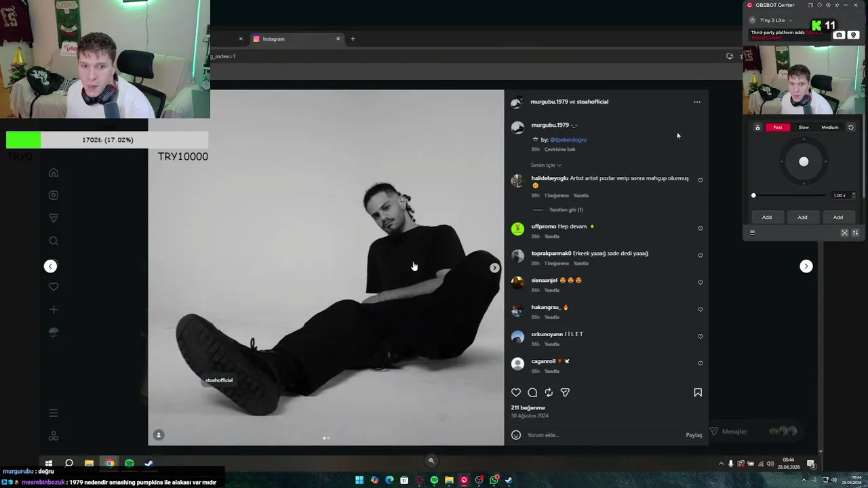Click OBSBOT device power icon

tap(752, 20)
